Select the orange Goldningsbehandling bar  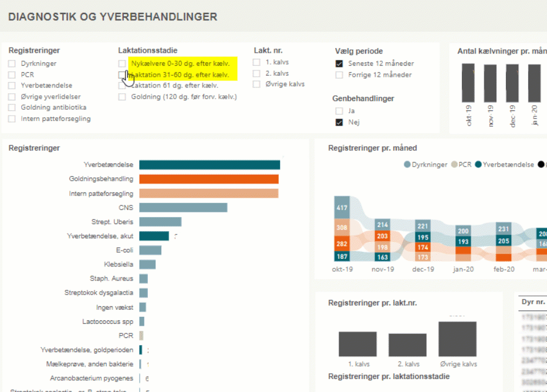(208, 179)
